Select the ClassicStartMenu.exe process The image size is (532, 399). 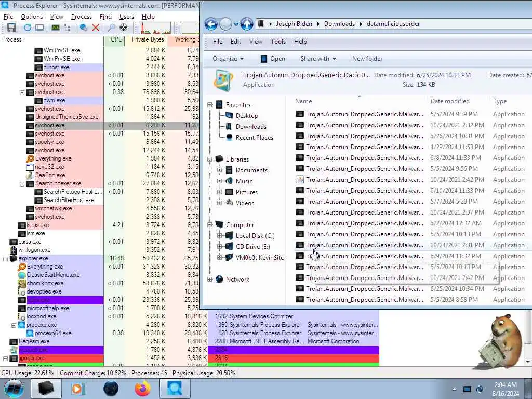click(x=53, y=275)
